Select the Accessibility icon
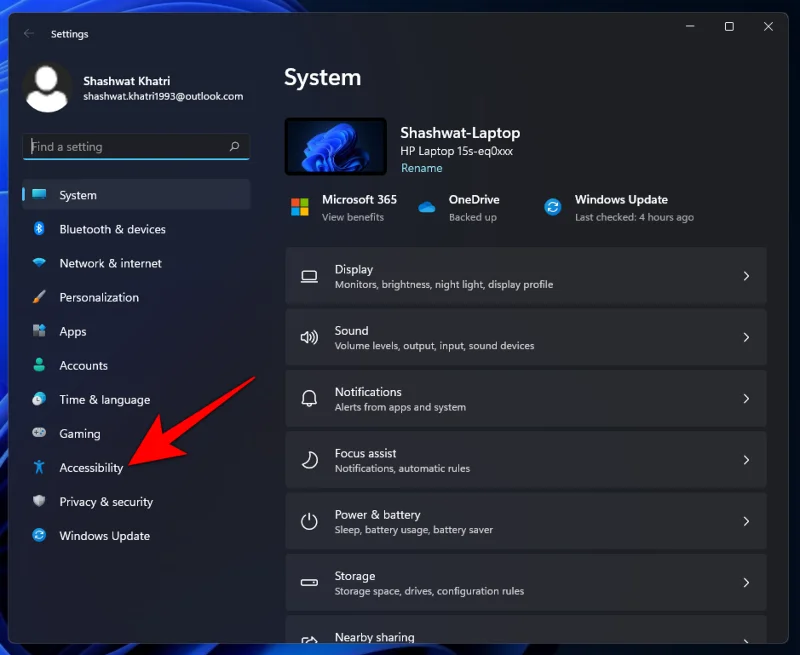800x655 pixels. [37, 467]
